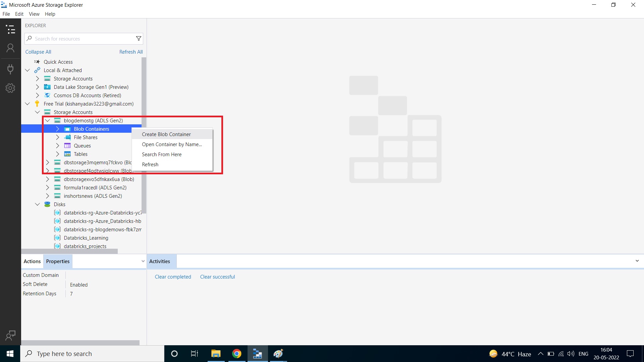
Task: Open the Edit menu
Action: 19,14
